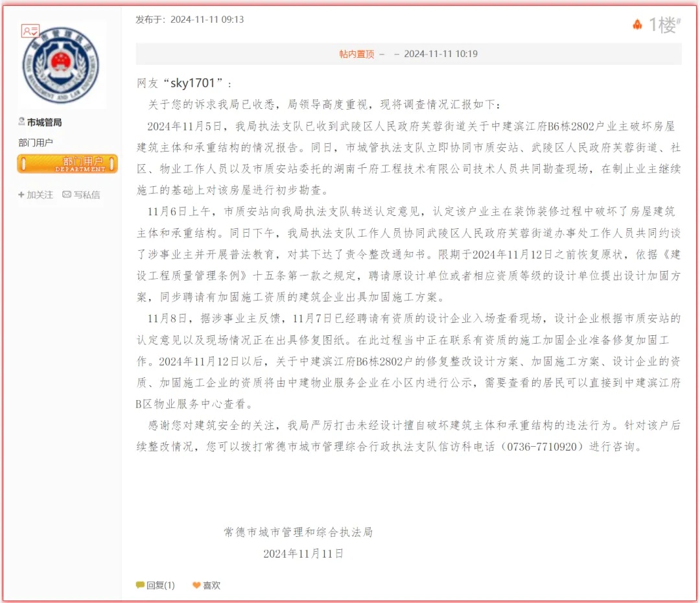This screenshot has height=603, width=700.
Task: Click the orange 部门用户 DEPARTMENT badge
Action: point(67,164)
